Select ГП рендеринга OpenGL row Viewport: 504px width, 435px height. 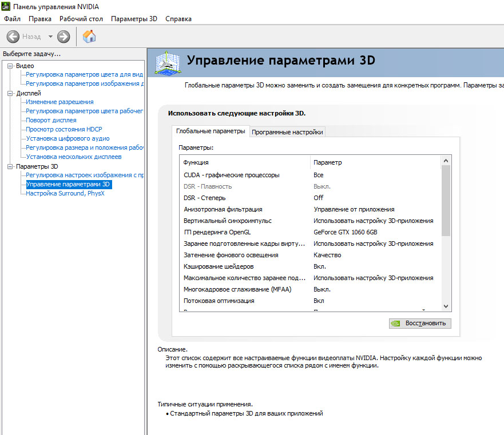click(x=310, y=232)
